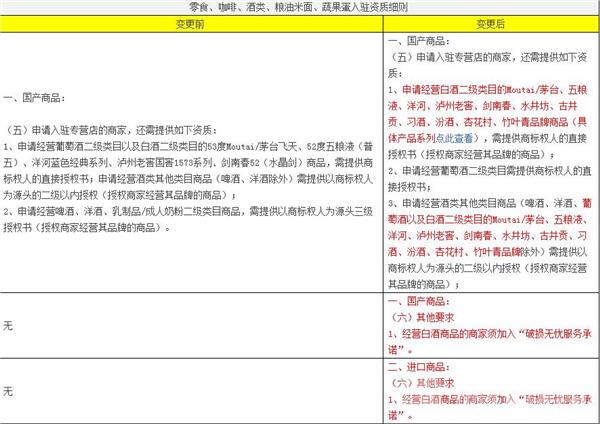
Task: Click the first "无" cell in 变更前
Action: (x=9, y=325)
